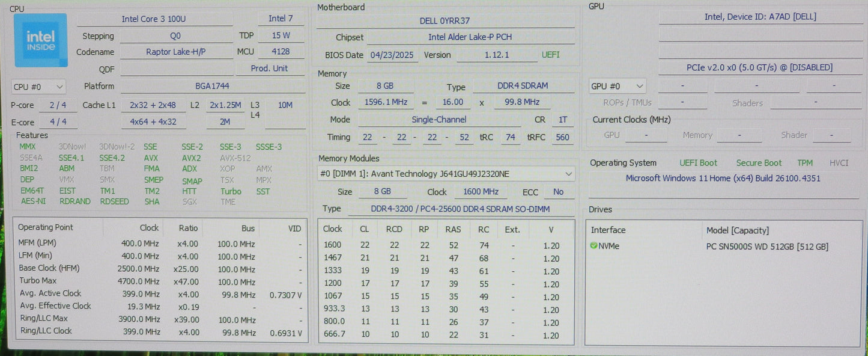Click the BIOS Date 04/23/2025
Viewport: 868px width, 356px height.
tap(392, 55)
